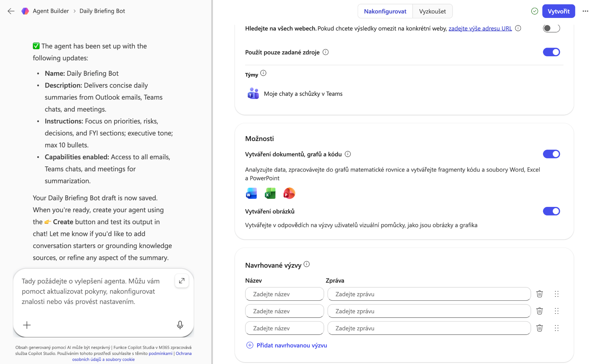This screenshot has height=364, width=594.
Task: Click the Možnosti section heading
Action: [260, 139]
